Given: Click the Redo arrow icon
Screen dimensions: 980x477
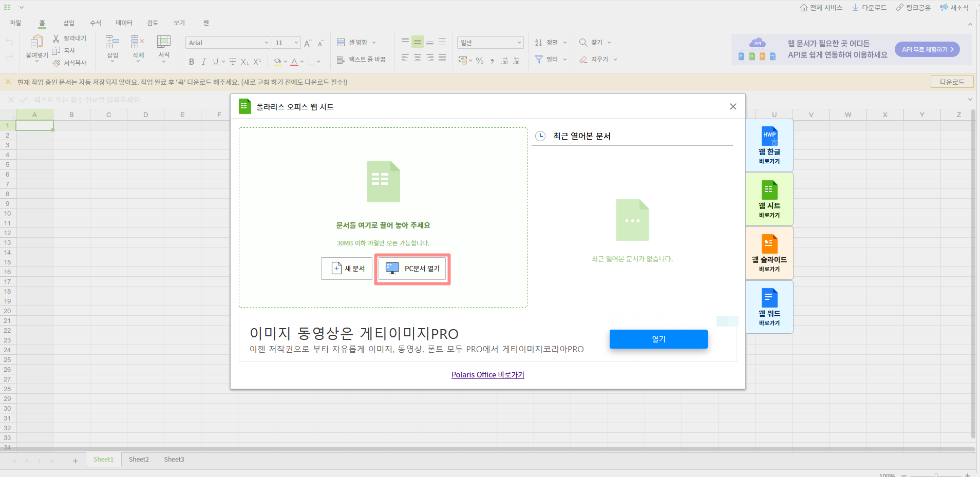Looking at the screenshot, I should [9, 58].
